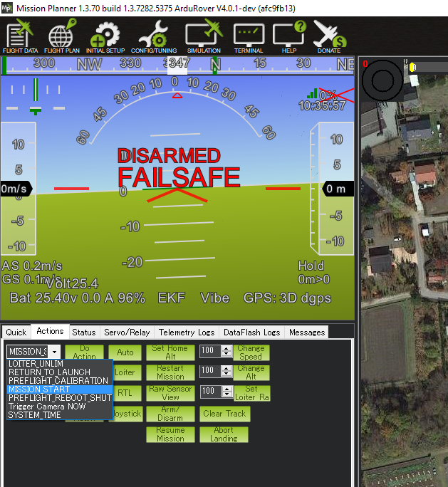Screen dimensions: 448x487
Task: Click the Donate airplane icon
Action: (x=329, y=37)
